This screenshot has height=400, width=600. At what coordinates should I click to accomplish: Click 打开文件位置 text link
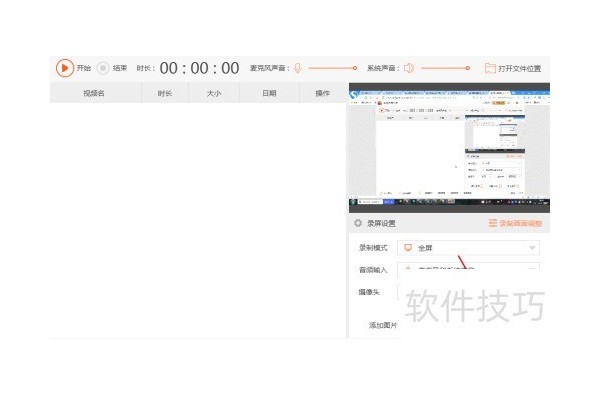pyautogui.click(x=520, y=69)
